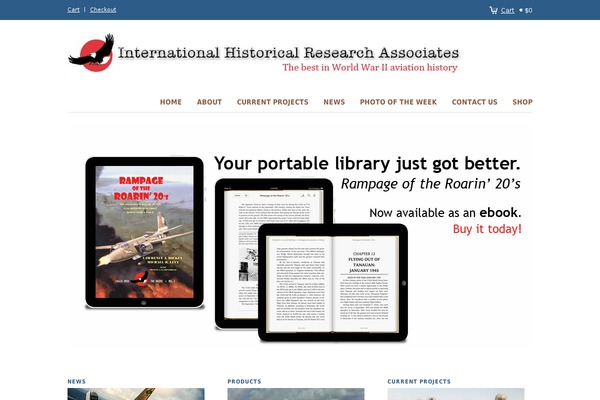
Task: Go to the HOME menu item
Action: pyautogui.click(x=171, y=102)
